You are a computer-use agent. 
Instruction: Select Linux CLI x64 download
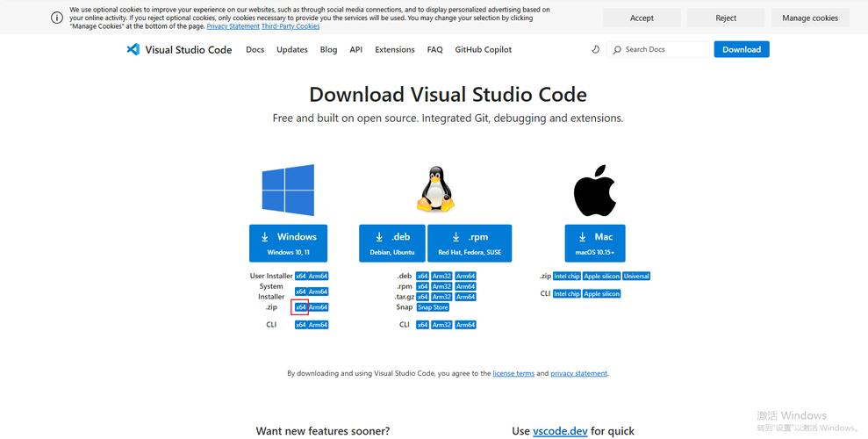pyautogui.click(x=422, y=325)
